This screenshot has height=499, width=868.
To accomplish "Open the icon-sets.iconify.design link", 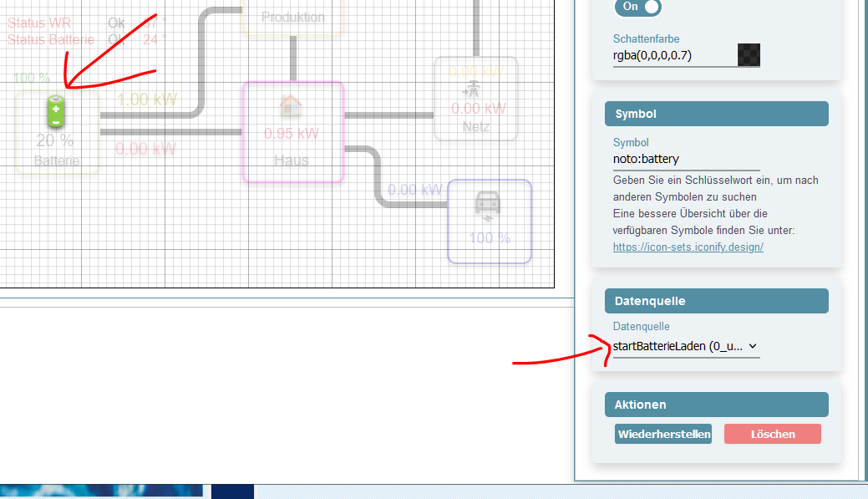I will click(x=688, y=247).
